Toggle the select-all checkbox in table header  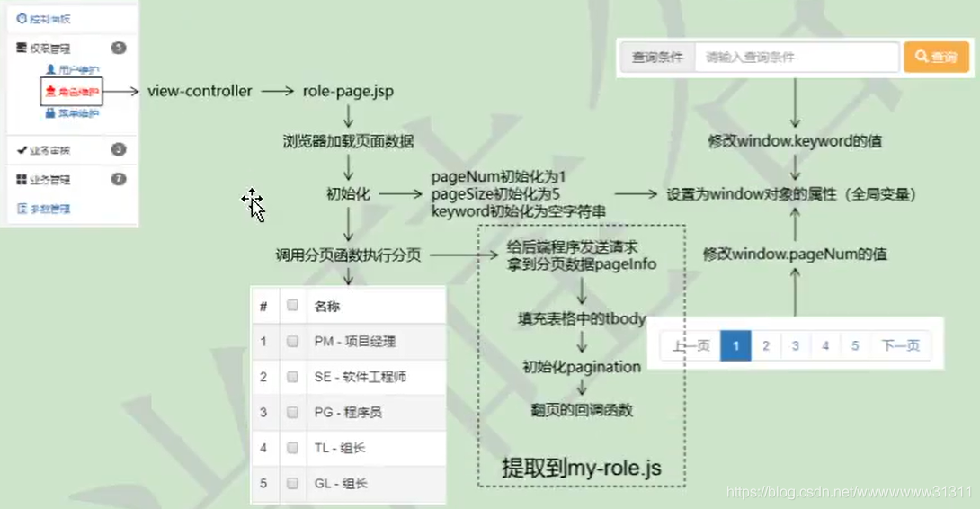pos(292,305)
